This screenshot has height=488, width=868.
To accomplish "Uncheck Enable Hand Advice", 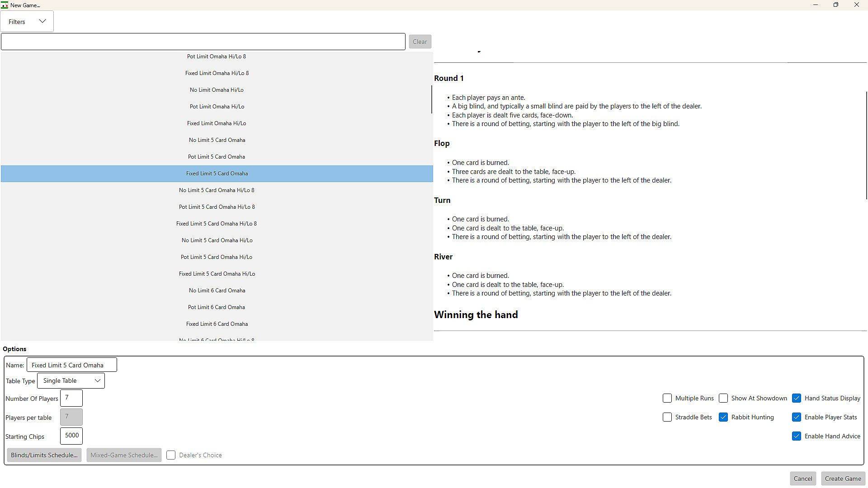I will point(797,436).
